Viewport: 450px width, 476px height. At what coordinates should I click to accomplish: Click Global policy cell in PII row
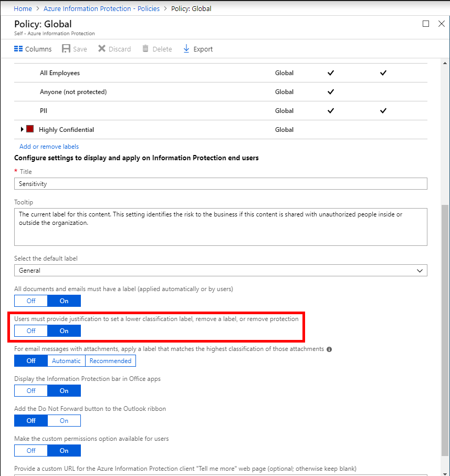[284, 110]
